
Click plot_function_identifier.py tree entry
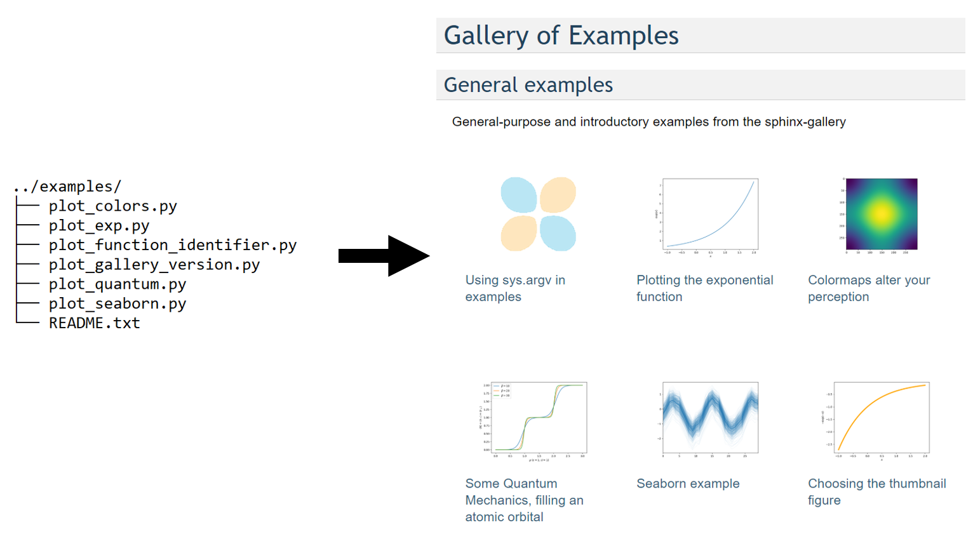172,245
